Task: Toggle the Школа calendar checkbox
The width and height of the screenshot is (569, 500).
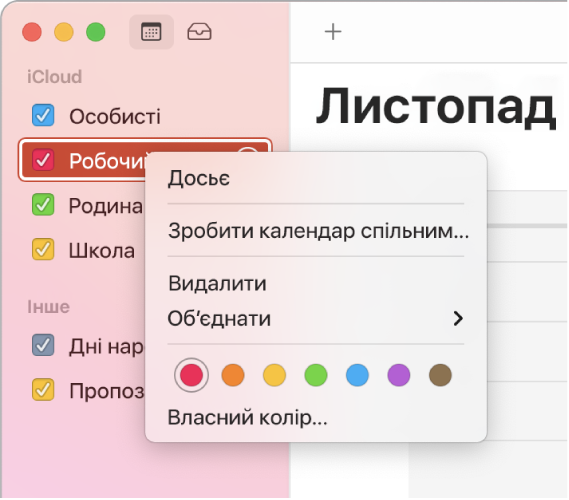Action: [43, 250]
